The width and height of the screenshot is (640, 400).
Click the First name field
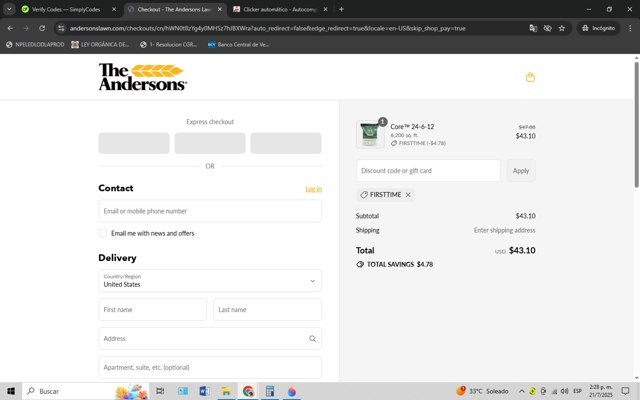153,309
